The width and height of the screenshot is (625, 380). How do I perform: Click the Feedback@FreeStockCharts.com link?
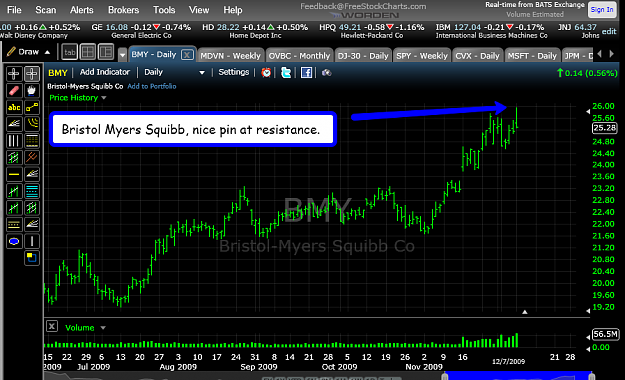point(363,6)
